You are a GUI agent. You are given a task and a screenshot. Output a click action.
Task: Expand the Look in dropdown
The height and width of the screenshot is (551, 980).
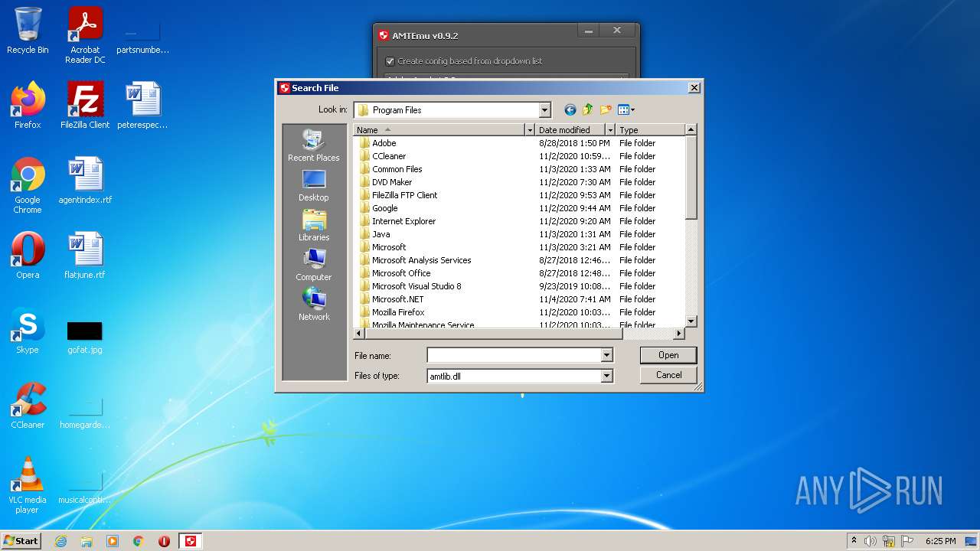click(544, 110)
